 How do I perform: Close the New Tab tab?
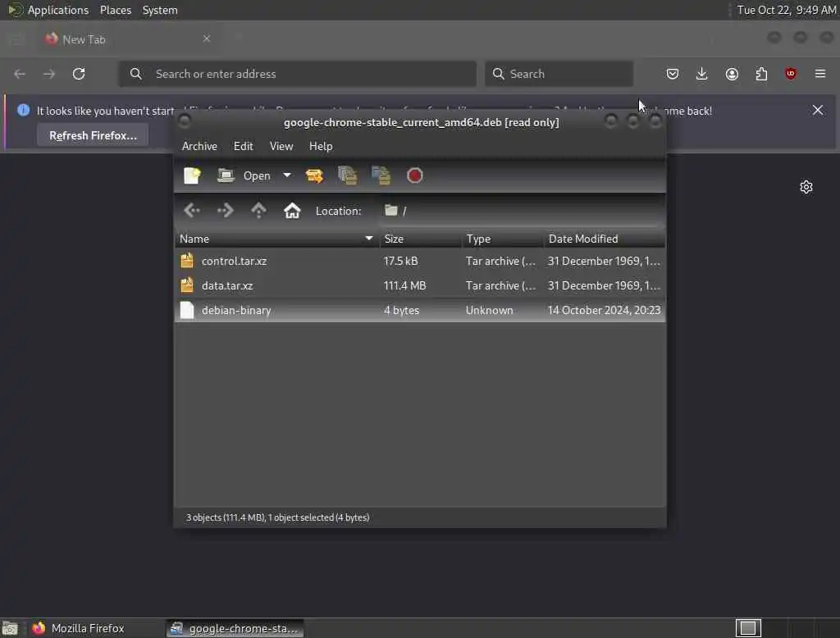pos(206,39)
